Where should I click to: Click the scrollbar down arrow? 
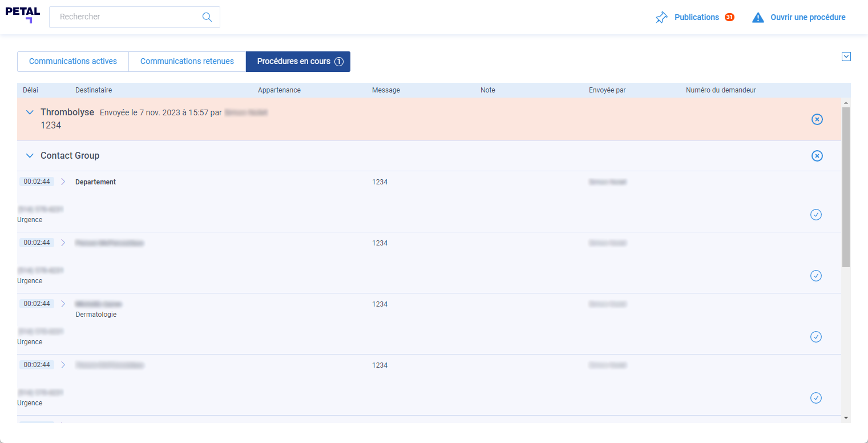[846, 418]
